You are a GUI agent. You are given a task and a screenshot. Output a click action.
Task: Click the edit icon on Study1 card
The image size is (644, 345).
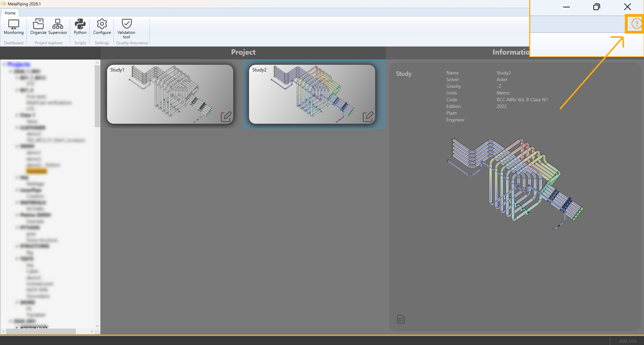tap(226, 117)
